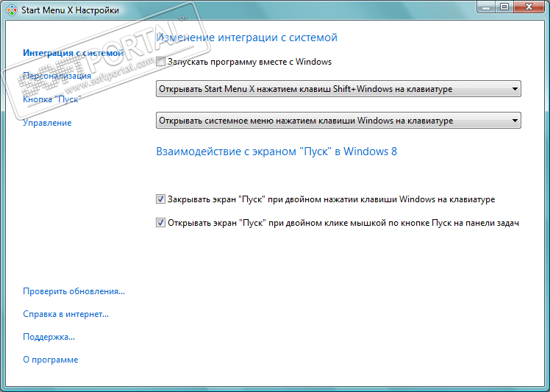
Task: Close the Start Menu X settings window
Action: coord(529,7)
